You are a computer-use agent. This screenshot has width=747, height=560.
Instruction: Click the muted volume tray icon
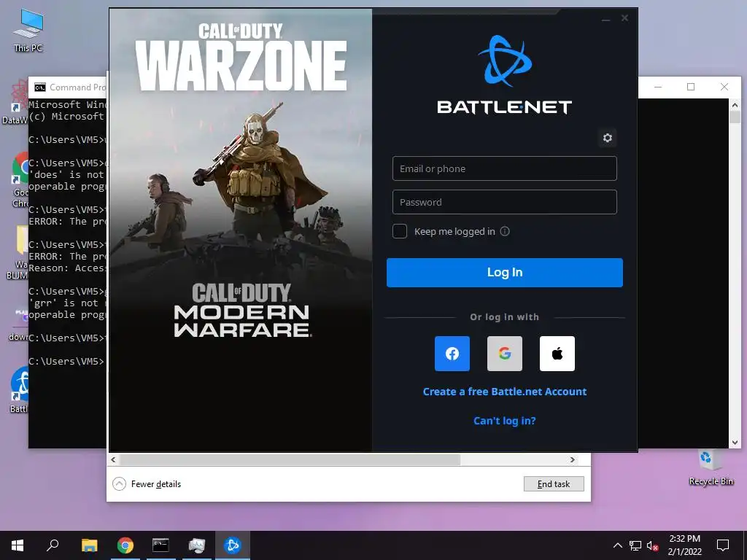(653, 545)
